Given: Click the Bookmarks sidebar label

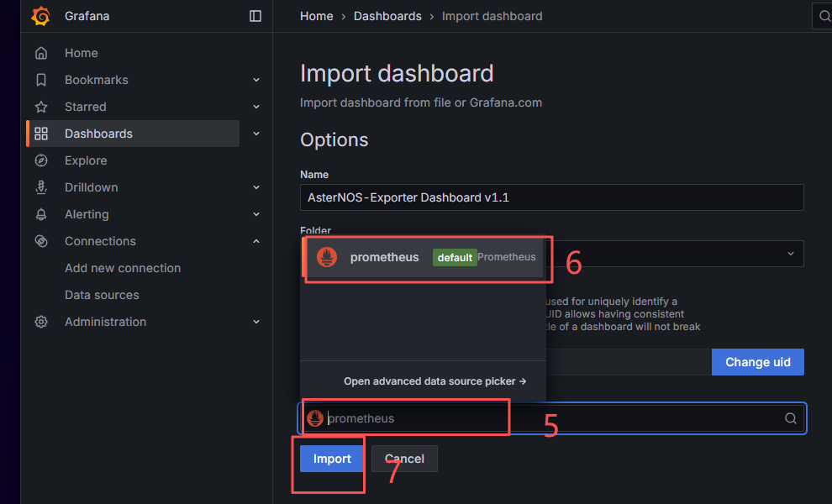Looking at the screenshot, I should (97, 80).
